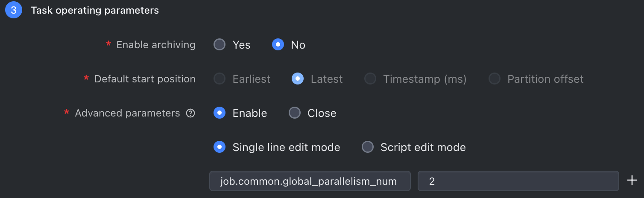644x198 pixels.
Task: Click the parameter value field containing 2
Action: [x=518, y=181]
